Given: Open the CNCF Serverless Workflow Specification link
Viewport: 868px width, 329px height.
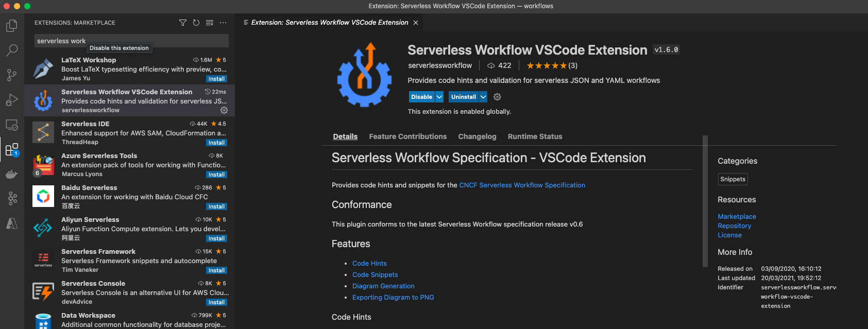Looking at the screenshot, I should click(x=522, y=185).
